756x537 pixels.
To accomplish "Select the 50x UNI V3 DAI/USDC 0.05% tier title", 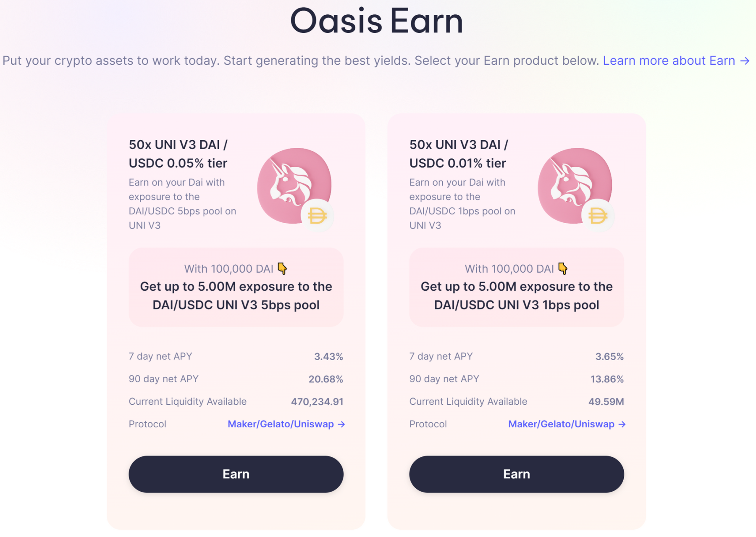I will [178, 154].
